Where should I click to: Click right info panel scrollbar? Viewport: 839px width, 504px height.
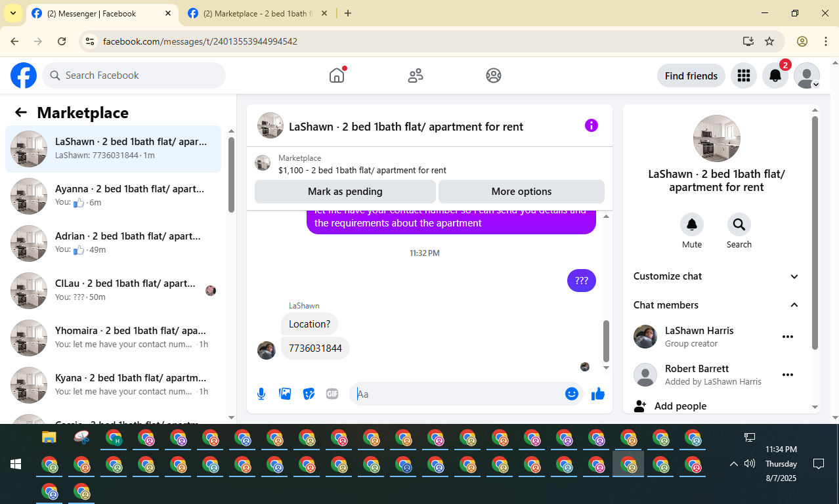pyautogui.click(x=815, y=233)
